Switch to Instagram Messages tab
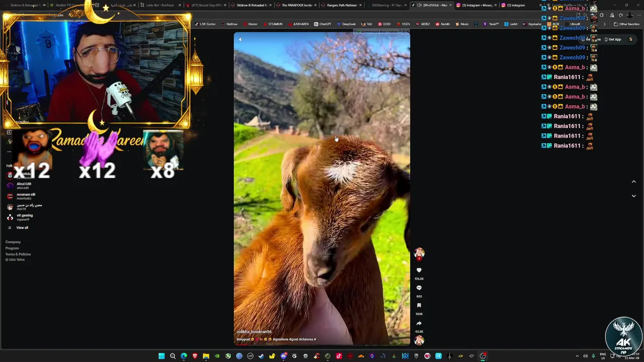The width and height of the screenshot is (644, 362). [x=477, y=5]
